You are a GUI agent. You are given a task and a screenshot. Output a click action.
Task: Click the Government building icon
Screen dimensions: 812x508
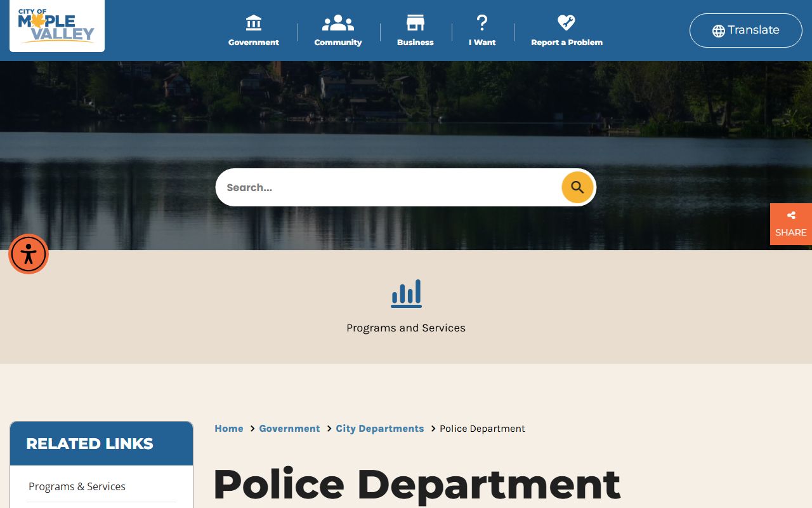pyautogui.click(x=254, y=23)
